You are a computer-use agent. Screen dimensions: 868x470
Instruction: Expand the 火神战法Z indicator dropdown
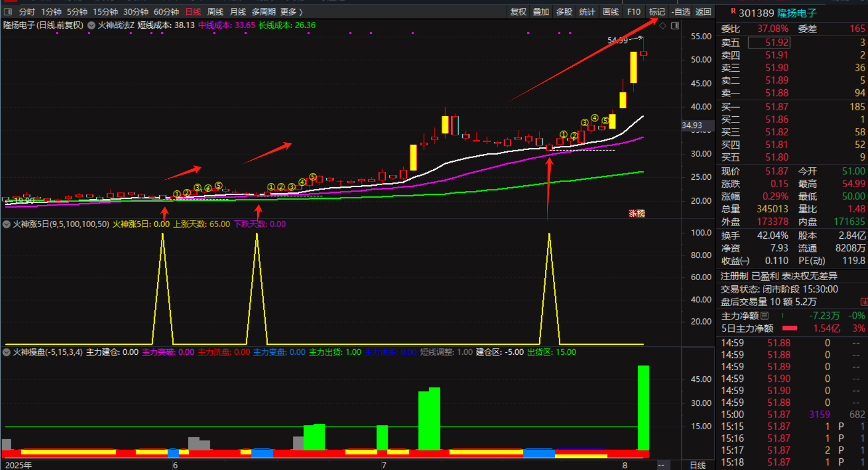tap(91, 25)
